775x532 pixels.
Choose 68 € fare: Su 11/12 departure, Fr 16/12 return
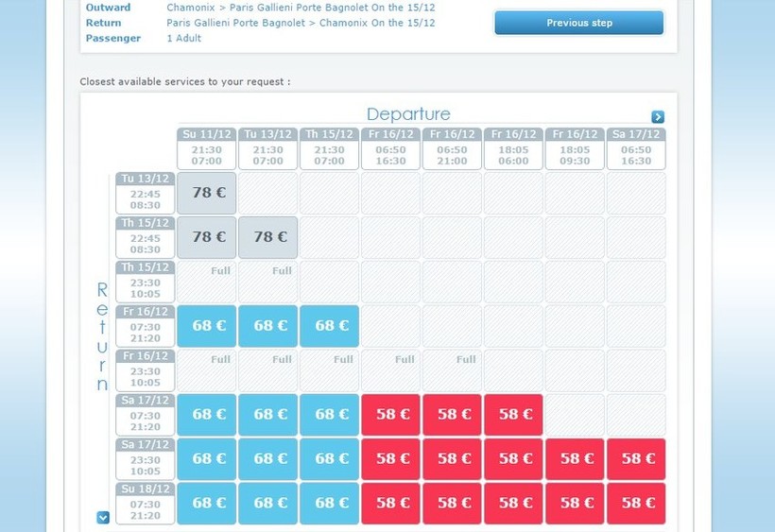point(207,326)
